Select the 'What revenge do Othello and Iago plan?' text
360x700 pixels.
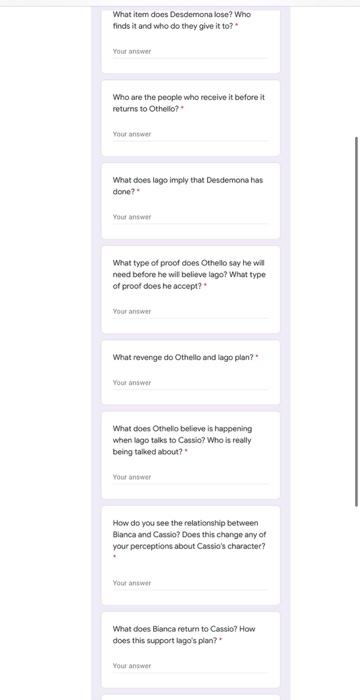tap(183, 357)
